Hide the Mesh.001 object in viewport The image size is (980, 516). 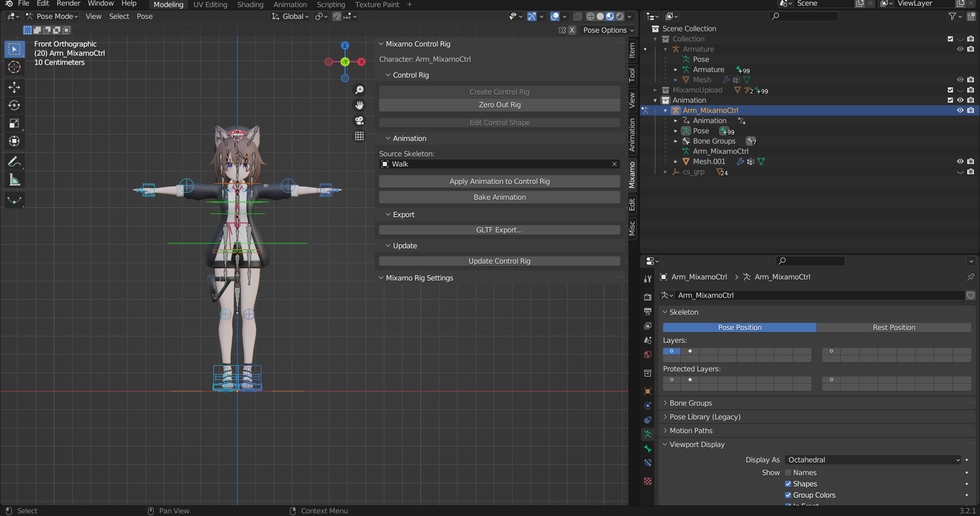coord(961,161)
